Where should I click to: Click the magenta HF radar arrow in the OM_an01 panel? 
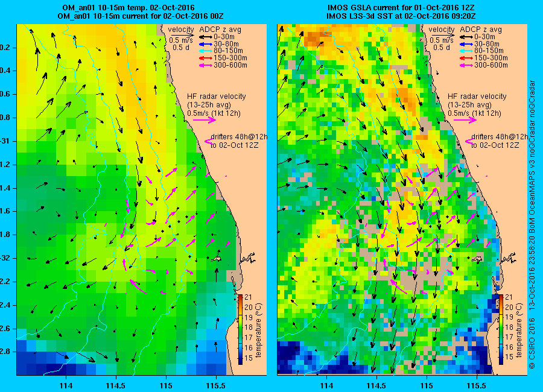[x=205, y=120]
